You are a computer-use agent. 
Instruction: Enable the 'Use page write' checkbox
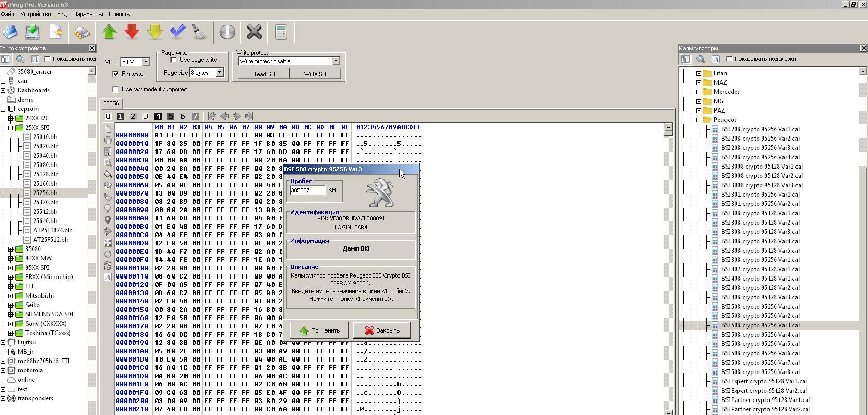[x=174, y=60]
